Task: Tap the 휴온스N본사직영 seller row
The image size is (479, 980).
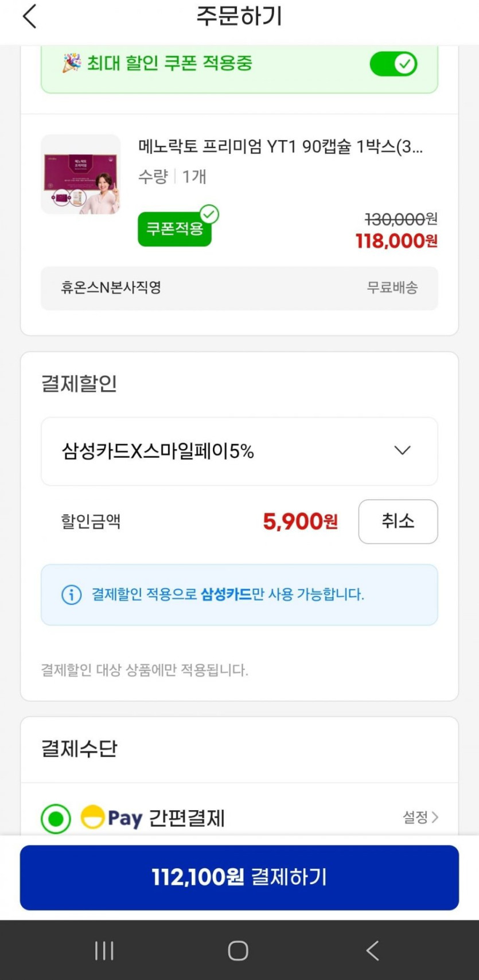Action: point(239,288)
